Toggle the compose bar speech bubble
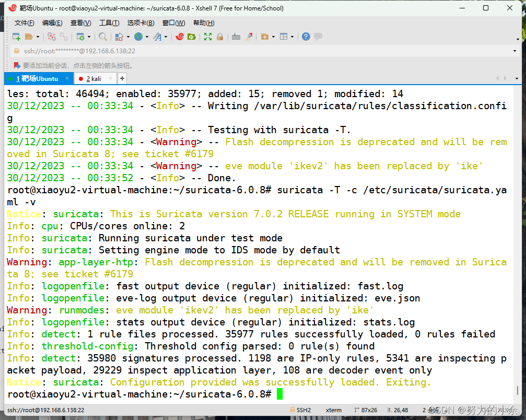 click(318, 37)
